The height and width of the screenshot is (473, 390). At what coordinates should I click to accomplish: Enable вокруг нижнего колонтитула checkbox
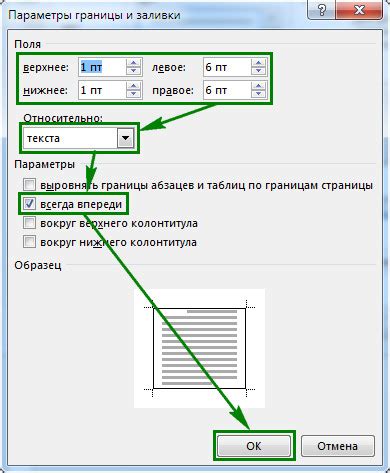point(29,242)
